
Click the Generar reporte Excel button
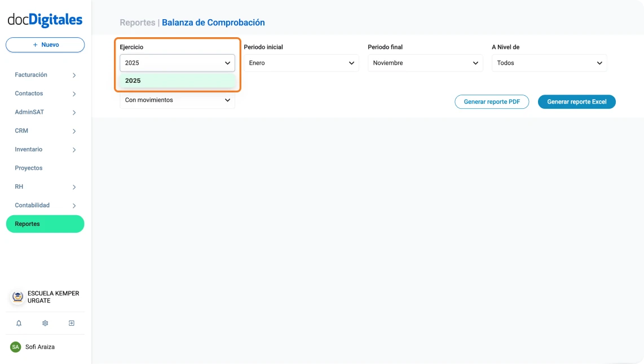point(576,101)
